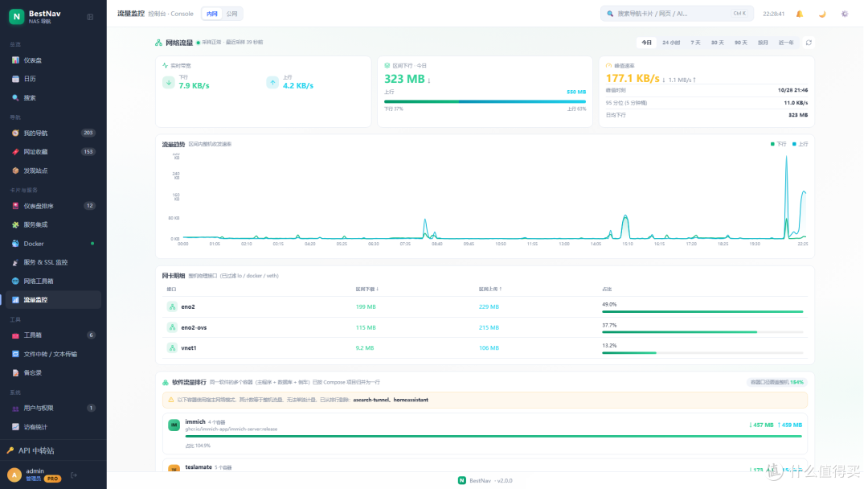This screenshot has height=489, width=868.
Task: Open 访客统计 page
Action: 53,427
